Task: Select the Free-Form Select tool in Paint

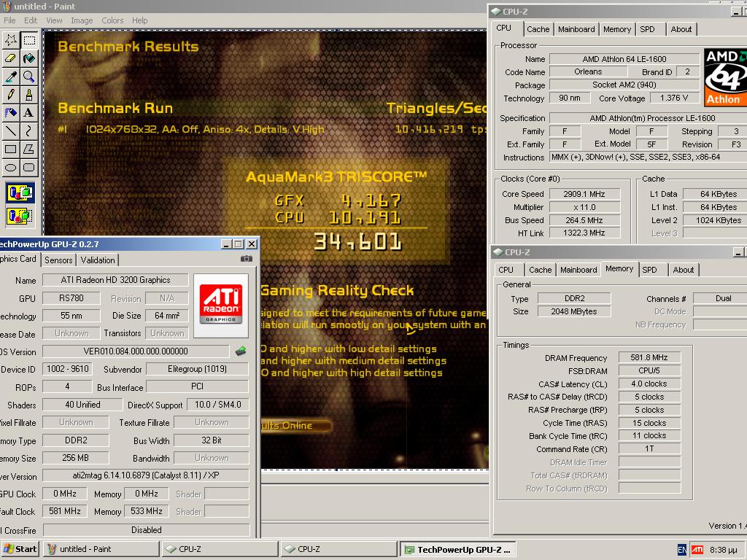Action: [10, 40]
